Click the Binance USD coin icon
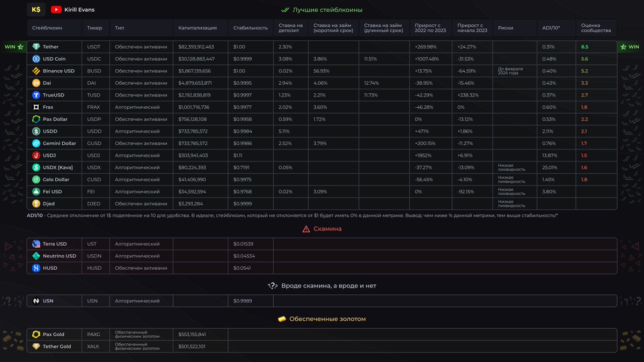This screenshot has height=362, width=644. [x=36, y=71]
